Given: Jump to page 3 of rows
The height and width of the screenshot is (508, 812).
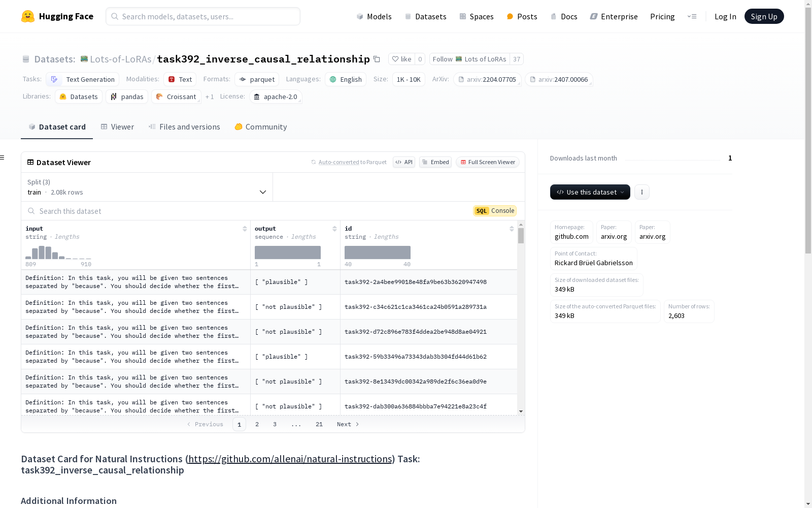Looking at the screenshot, I should point(275,424).
